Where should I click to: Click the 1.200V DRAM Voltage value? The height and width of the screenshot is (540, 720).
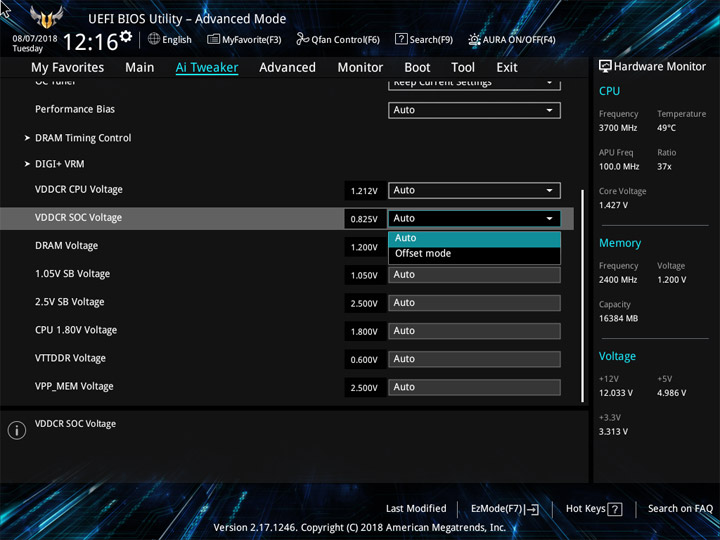(364, 248)
